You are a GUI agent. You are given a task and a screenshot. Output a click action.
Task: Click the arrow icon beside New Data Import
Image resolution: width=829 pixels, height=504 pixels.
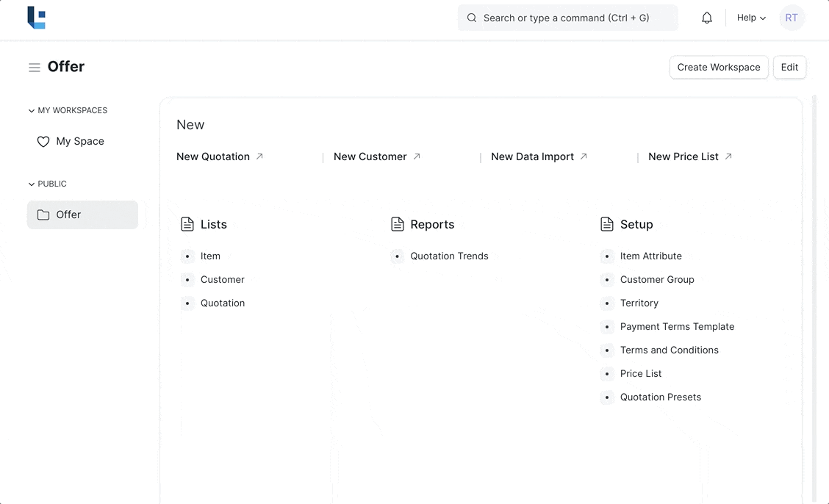pos(584,156)
